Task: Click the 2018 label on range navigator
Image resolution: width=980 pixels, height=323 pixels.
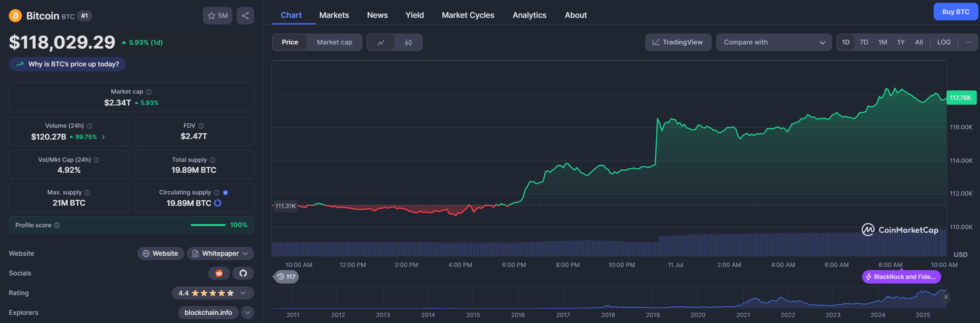Action: point(608,315)
